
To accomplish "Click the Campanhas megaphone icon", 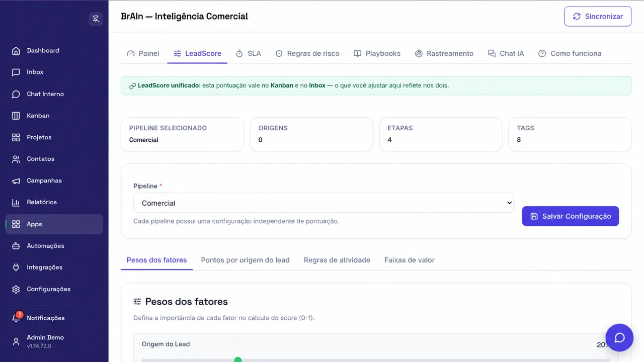I will [16, 180].
